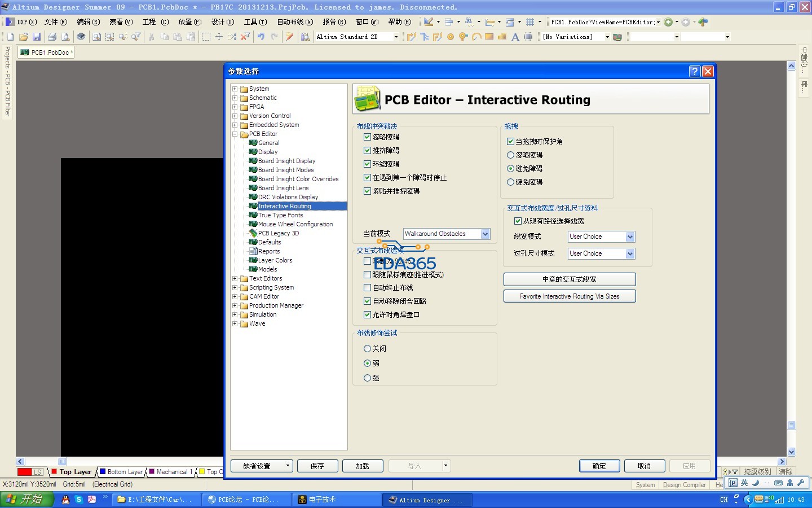The image size is (812, 508).
Task: Select the Place Pad tool icon
Action: click(x=451, y=37)
